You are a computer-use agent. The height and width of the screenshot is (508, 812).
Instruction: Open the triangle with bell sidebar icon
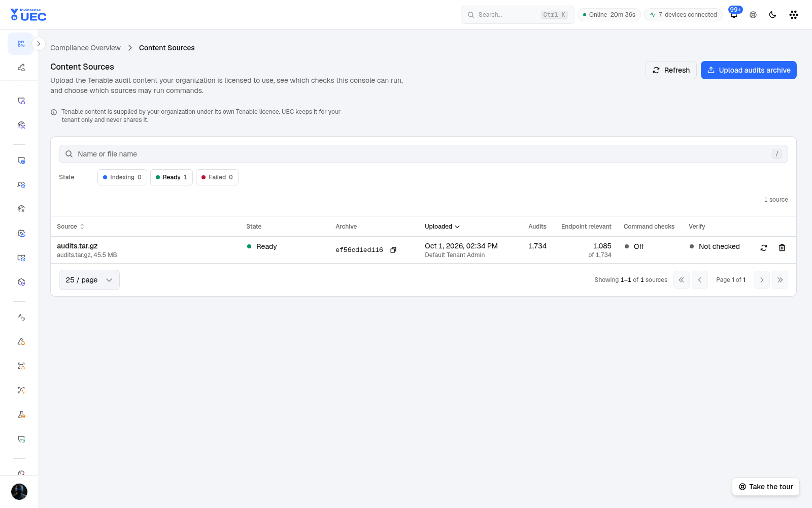tap(21, 341)
